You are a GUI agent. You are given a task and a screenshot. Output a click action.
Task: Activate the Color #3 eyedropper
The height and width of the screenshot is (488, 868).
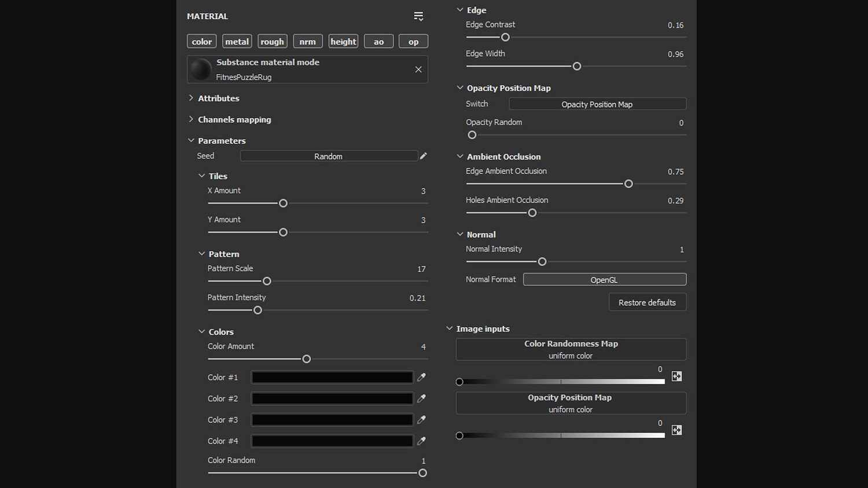pos(422,420)
